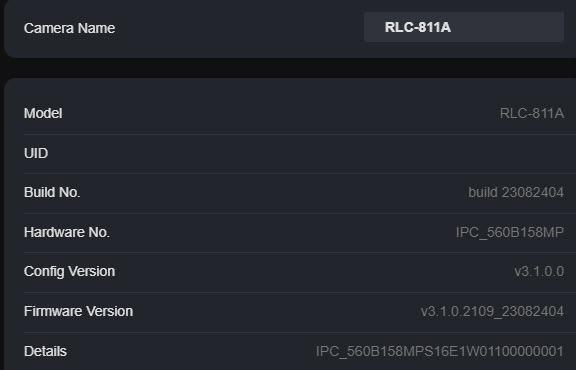The height and width of the screenshot is (370, 576).
Task: Select the v3.1.0.0 config version value
Action: (x=539, y=272)
